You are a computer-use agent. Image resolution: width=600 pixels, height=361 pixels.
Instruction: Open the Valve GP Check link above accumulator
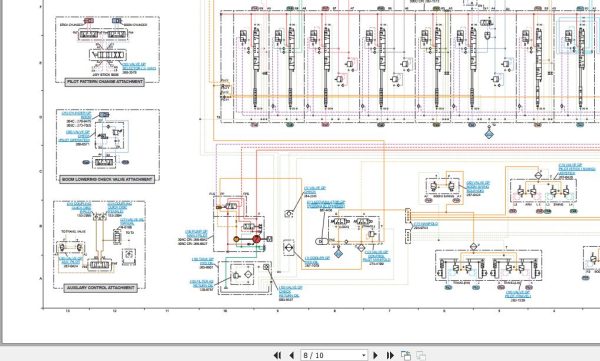click(x=315, y=190)
